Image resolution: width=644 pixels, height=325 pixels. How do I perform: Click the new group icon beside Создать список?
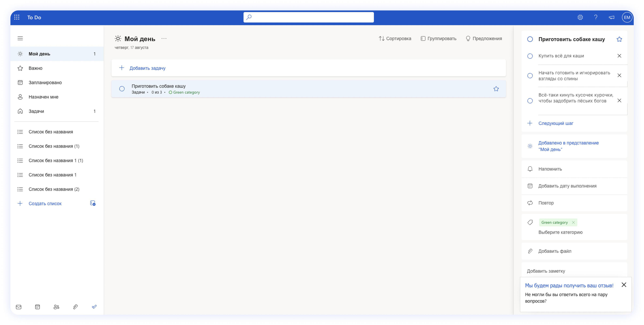[x=93, y=203]
